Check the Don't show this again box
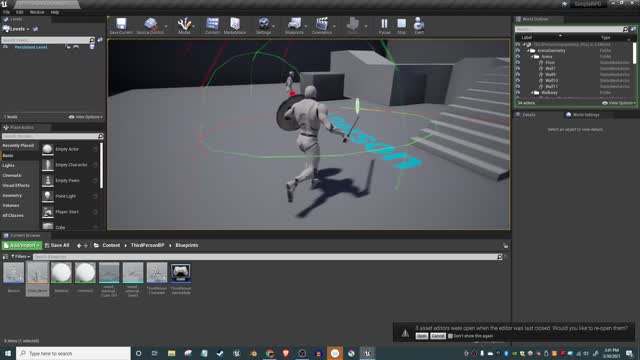 (x=450, y=336)
